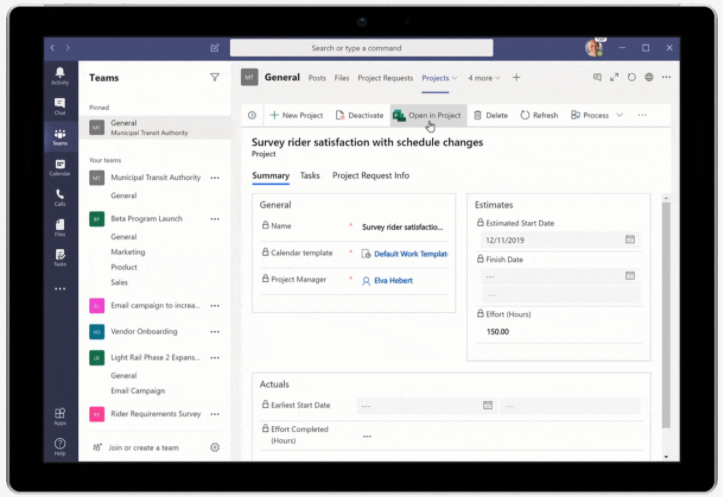Click the New Project button
The image size is (723, 497).
tap(297, 115)
